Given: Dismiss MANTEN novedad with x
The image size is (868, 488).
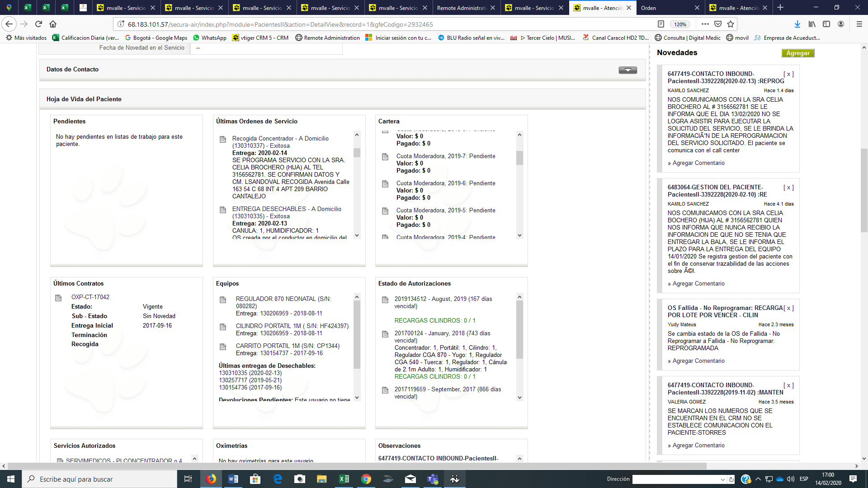Looking at the screenshot, I should pyautogui.click(x=788, y=385).
